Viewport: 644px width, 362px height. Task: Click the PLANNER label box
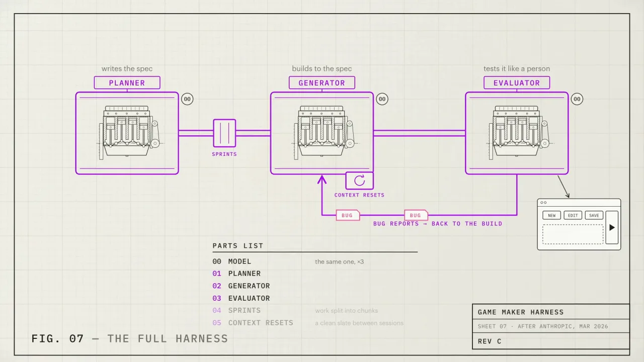[127, 83]
